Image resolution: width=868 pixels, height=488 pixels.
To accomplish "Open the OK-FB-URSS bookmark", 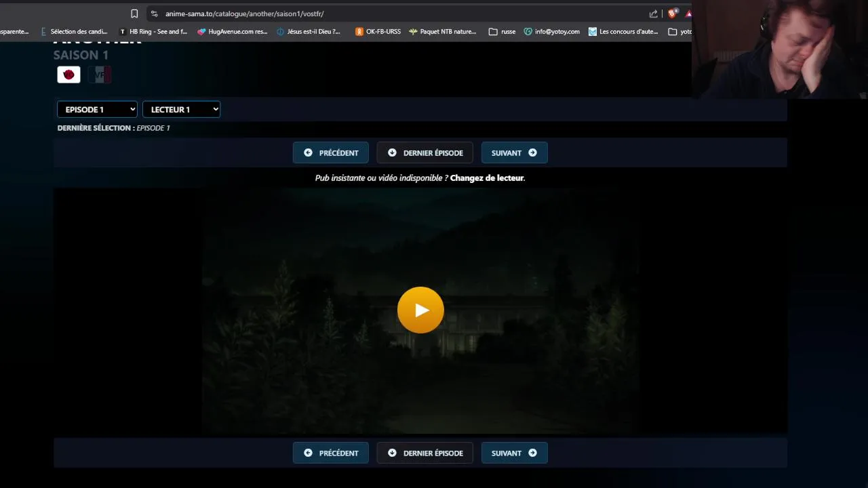I will click(378, 31).
